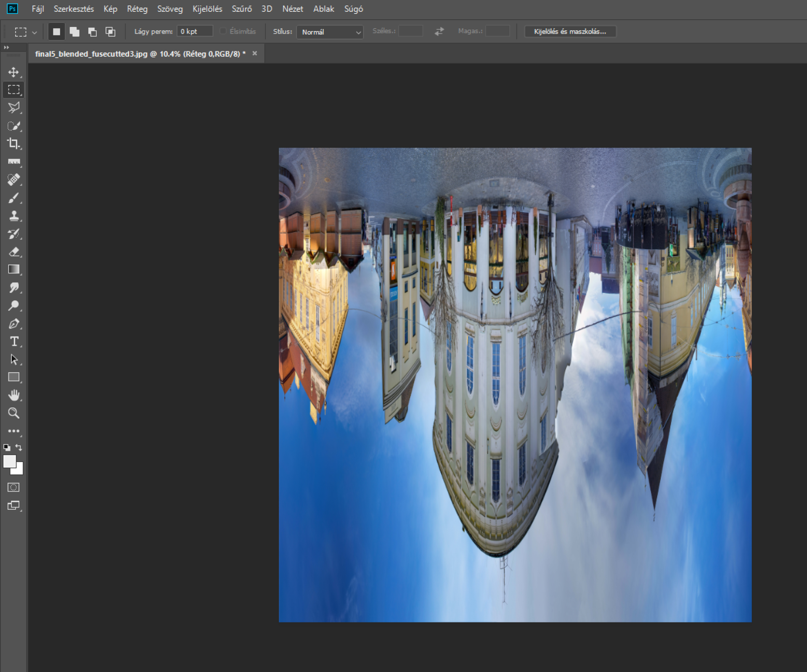
Task: Activate the Eraser tool
Action: click(13, 252)
